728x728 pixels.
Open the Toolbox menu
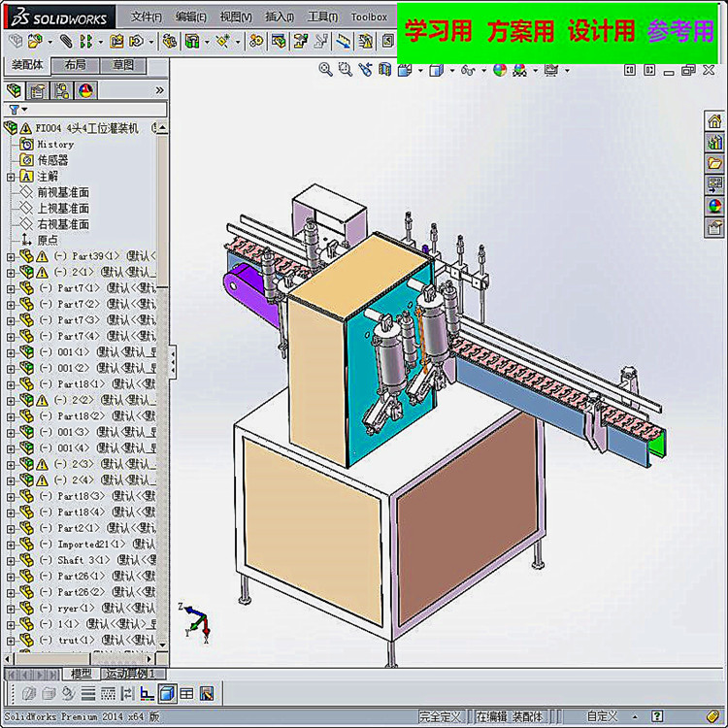[369, 17]
